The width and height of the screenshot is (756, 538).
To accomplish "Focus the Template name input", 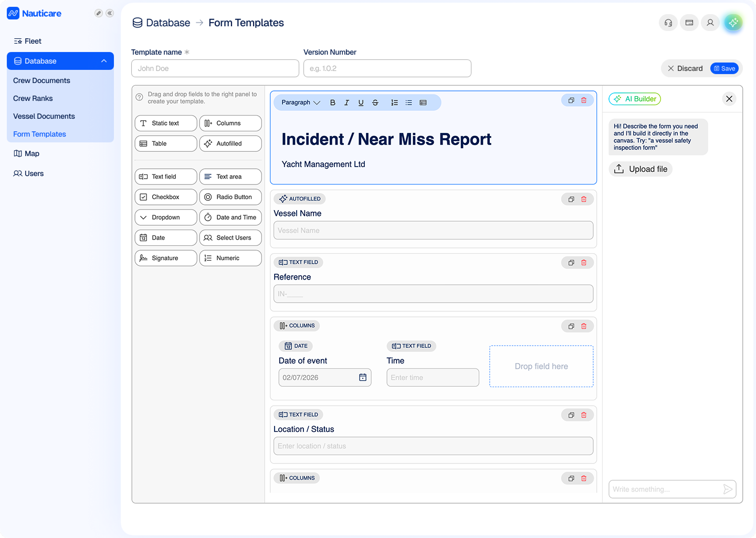I will click(x=215, y=68).
